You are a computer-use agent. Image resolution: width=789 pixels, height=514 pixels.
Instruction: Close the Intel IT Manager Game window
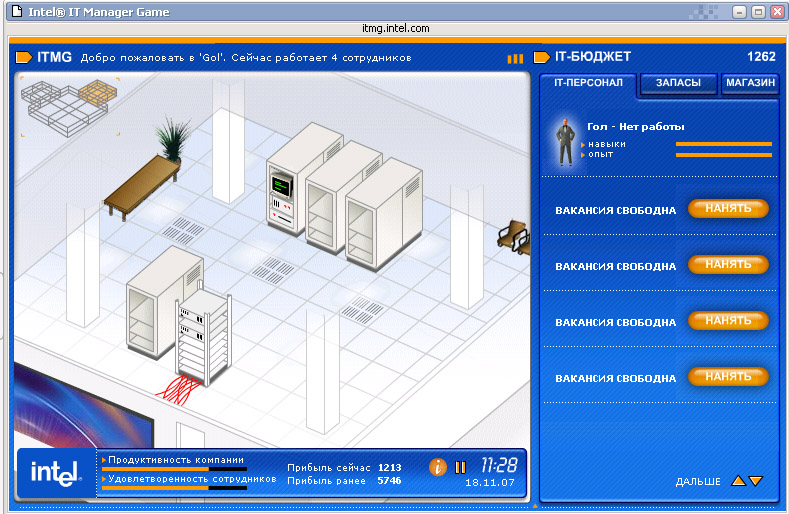pos(777,12)
